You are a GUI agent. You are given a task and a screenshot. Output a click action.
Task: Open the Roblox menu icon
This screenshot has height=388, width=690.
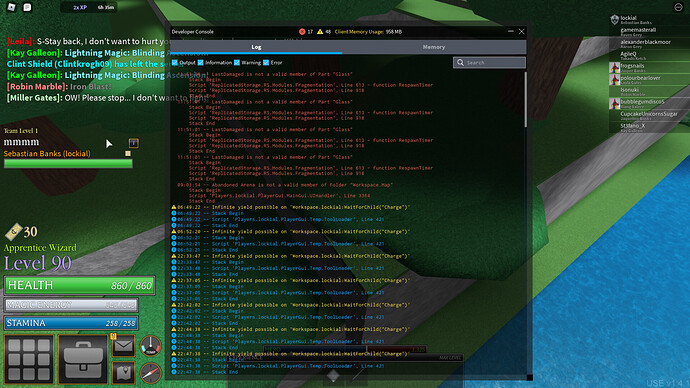[x=11, y=7]
